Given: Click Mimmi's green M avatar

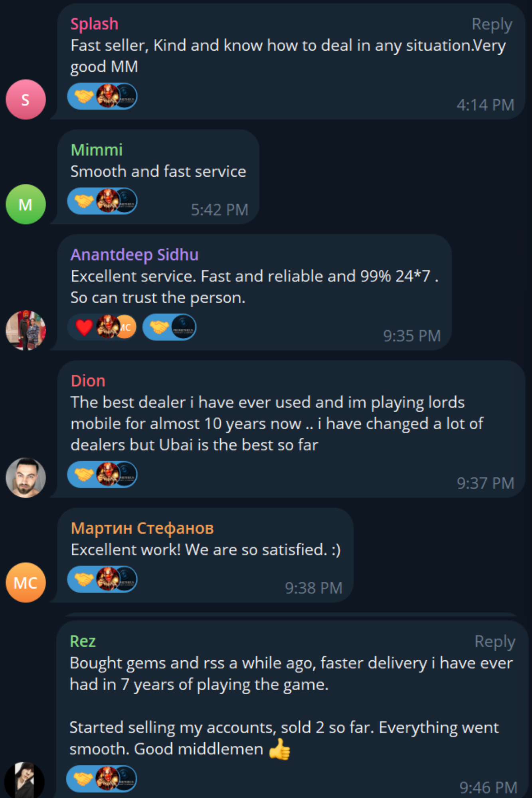Looking at the screenshot, I should click(x=26, y=204).
